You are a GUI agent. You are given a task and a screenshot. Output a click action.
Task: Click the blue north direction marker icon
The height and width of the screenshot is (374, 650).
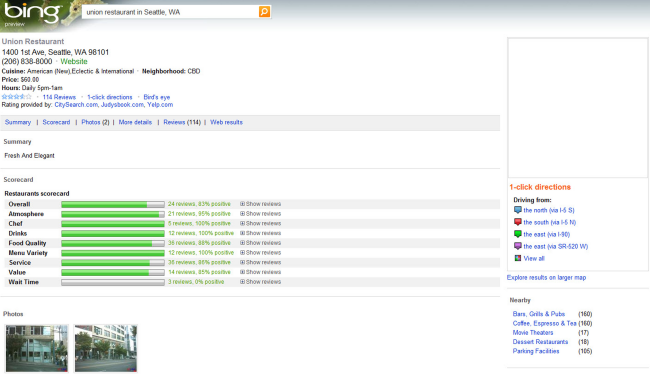[x=518, y=210]
